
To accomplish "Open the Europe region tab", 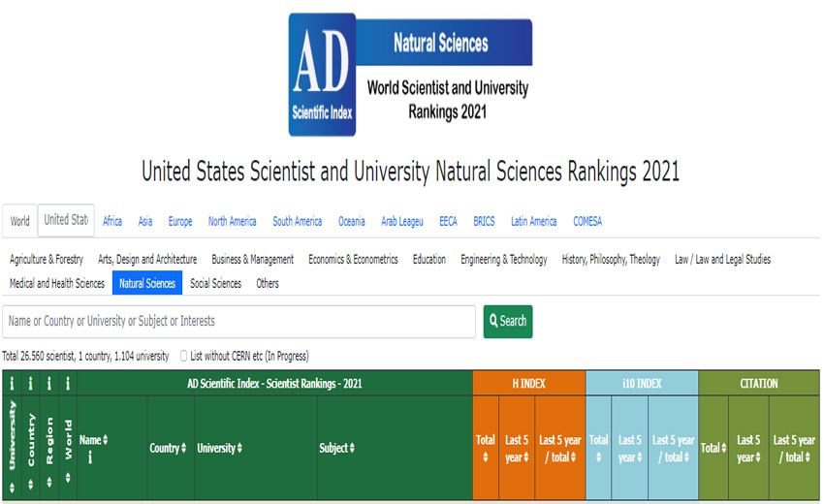I will pyautogui.click(x=180, y=221).
